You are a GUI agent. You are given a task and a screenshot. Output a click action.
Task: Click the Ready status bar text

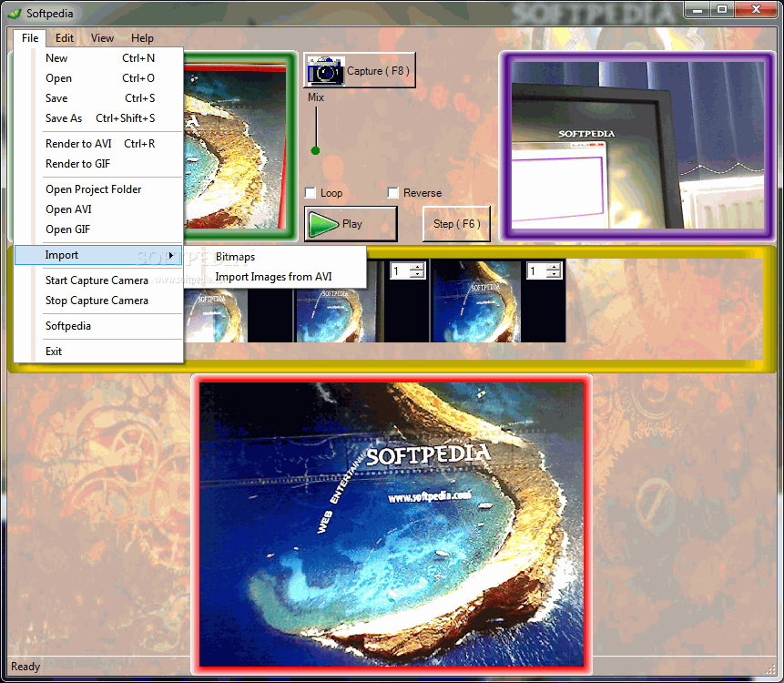[25, 667]
